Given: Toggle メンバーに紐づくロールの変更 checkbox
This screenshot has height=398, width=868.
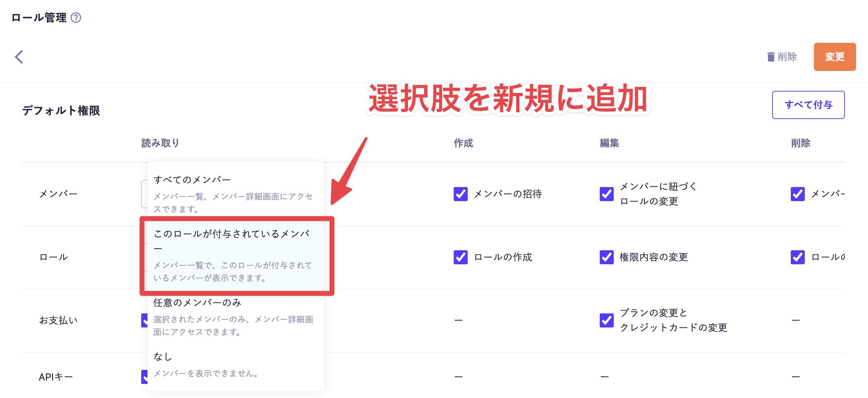Looking at the screenshot, I should click(x=606, y=194).
